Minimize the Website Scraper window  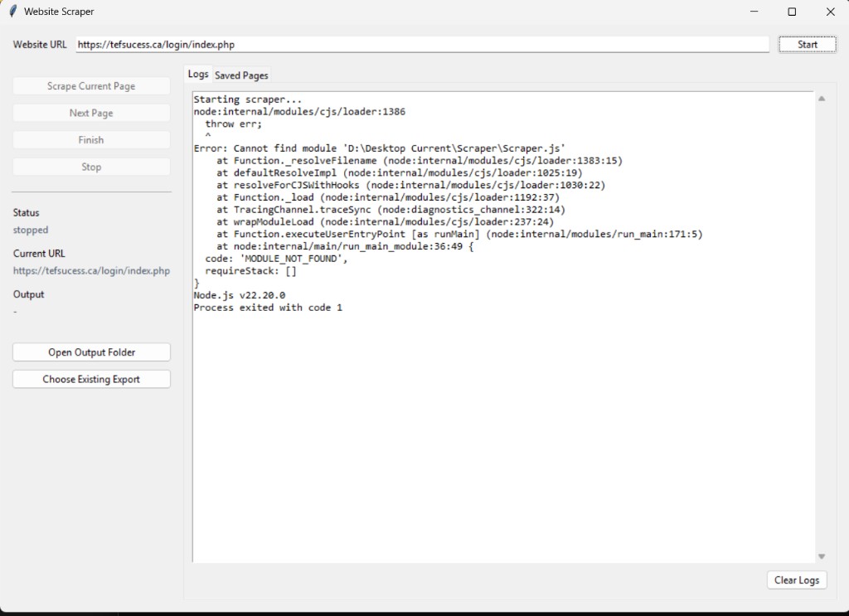coord(754,12)
